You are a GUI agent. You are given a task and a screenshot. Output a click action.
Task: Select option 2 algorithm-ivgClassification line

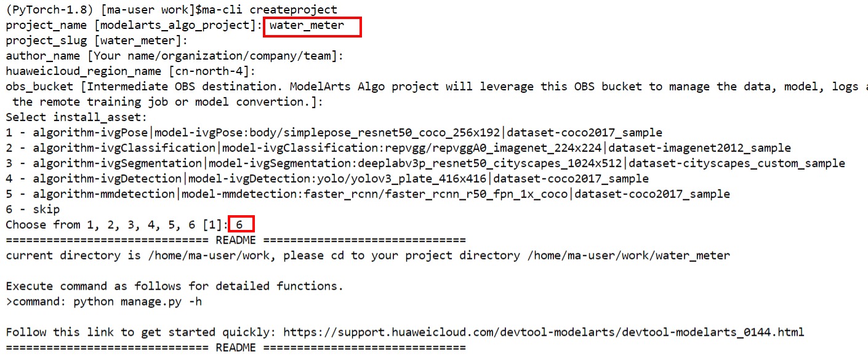coord(398,148)
